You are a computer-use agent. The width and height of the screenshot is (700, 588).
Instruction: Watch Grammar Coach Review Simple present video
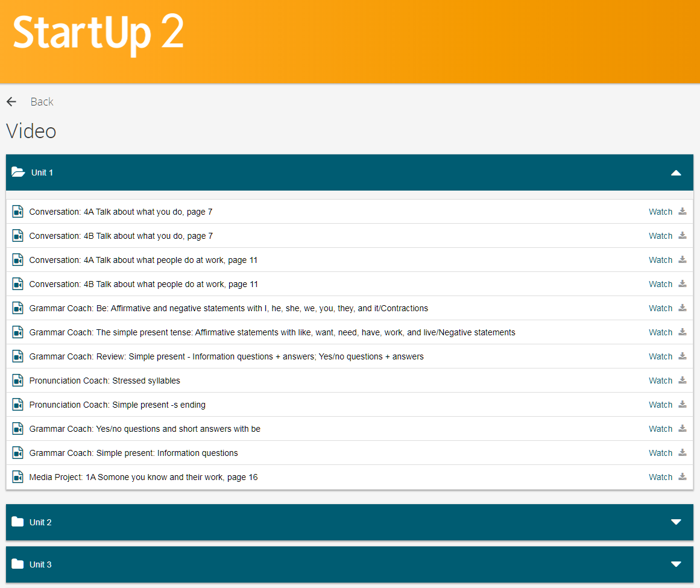click(x=660, y=356)
